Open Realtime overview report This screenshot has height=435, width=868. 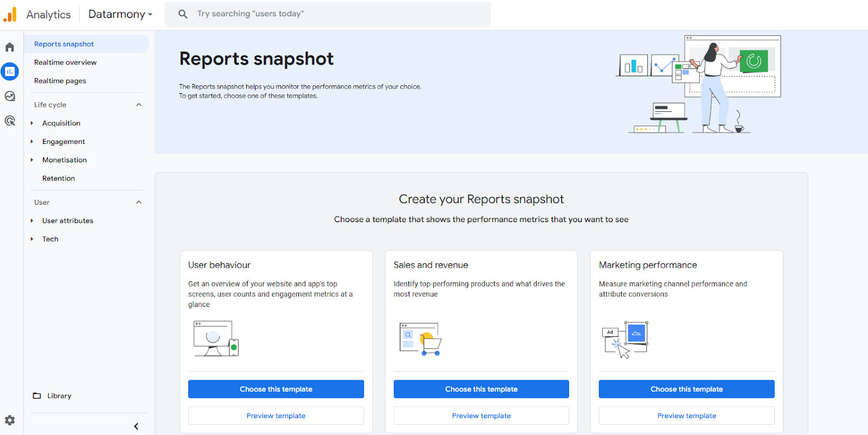pos(65,62)
